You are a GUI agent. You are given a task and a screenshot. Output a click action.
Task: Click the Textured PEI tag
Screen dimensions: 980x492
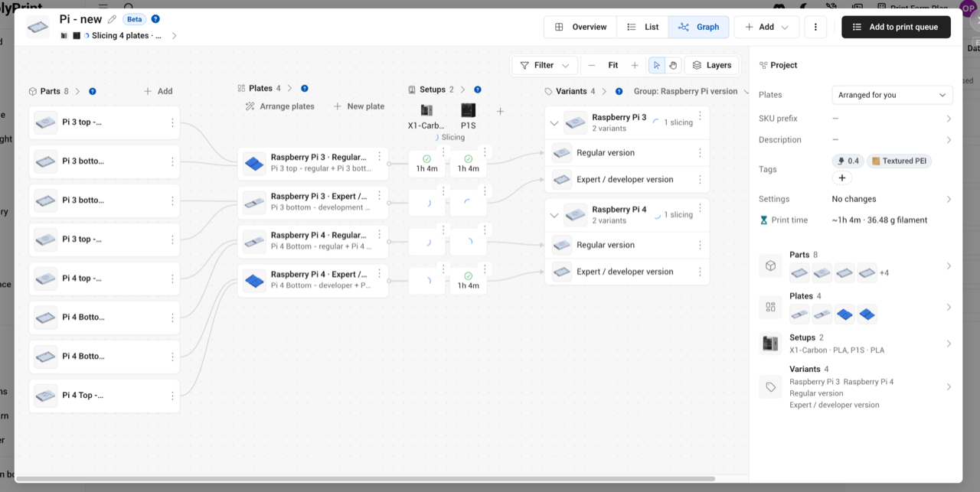click(x=900, y=161)
